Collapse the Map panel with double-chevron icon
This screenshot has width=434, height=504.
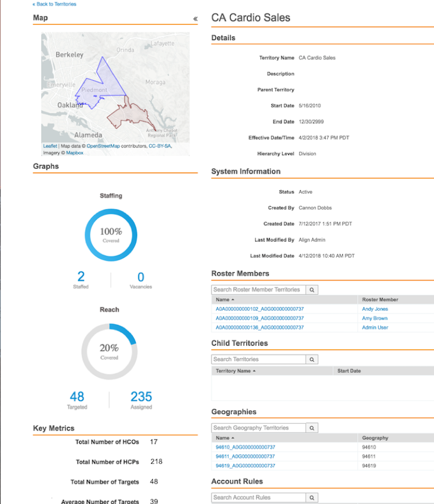(x=195, y=19)
